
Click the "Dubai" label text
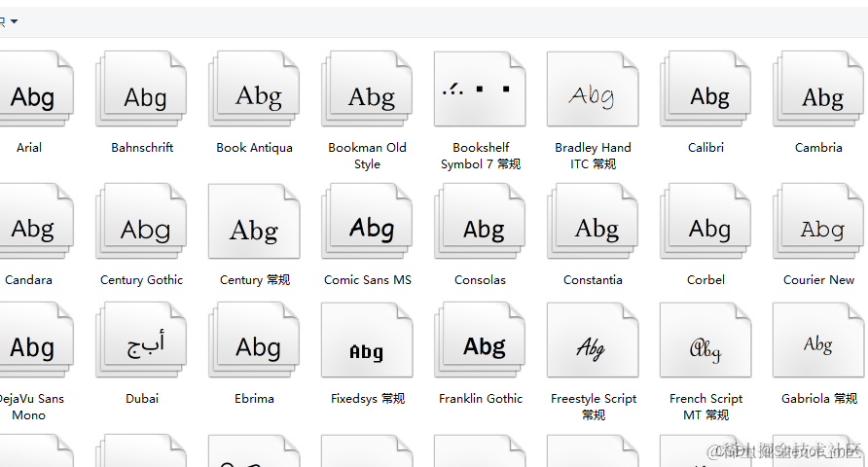142,399
